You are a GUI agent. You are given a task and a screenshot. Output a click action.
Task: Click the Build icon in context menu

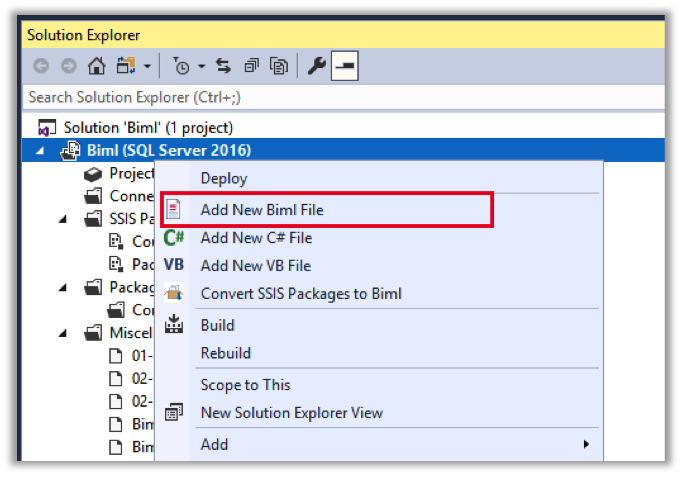[x=174, y=324]
